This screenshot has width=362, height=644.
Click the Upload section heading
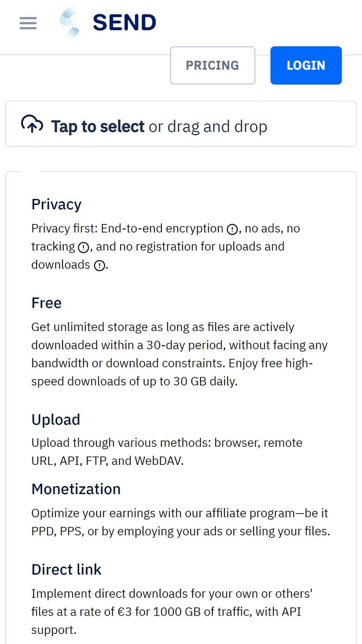[x=56, y=420]
